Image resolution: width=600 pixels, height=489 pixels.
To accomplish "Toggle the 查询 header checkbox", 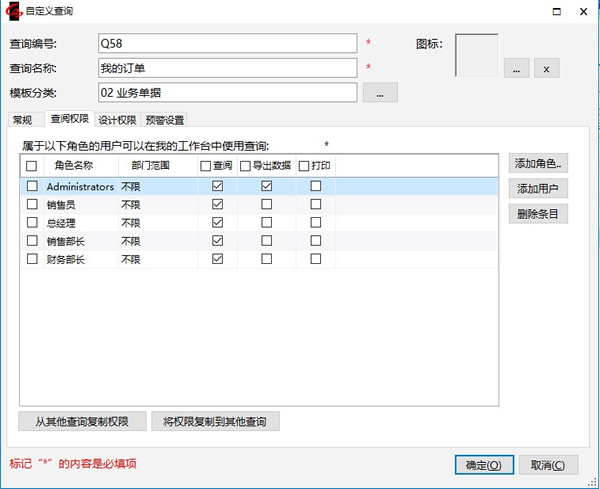I will coord(206,166).
